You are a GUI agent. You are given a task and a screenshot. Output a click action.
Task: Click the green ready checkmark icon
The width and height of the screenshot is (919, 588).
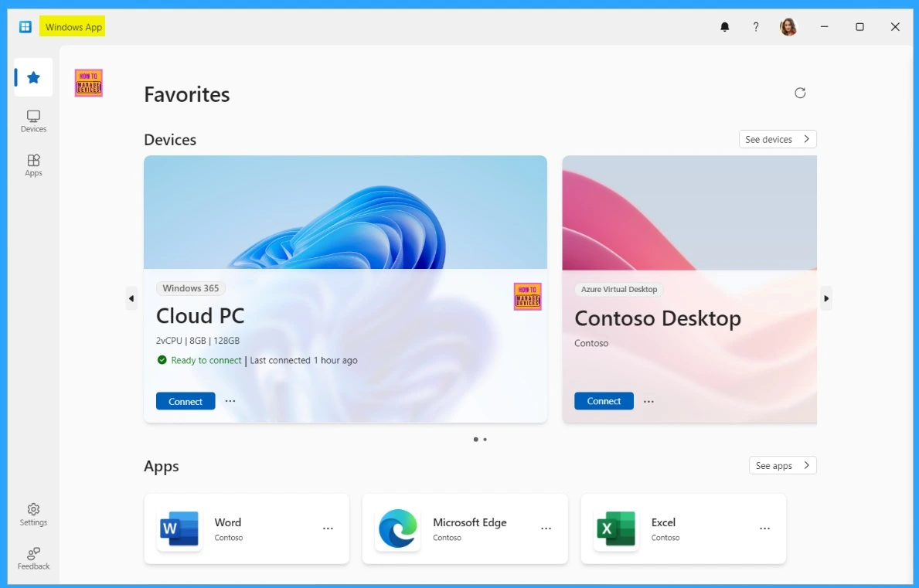162,360
